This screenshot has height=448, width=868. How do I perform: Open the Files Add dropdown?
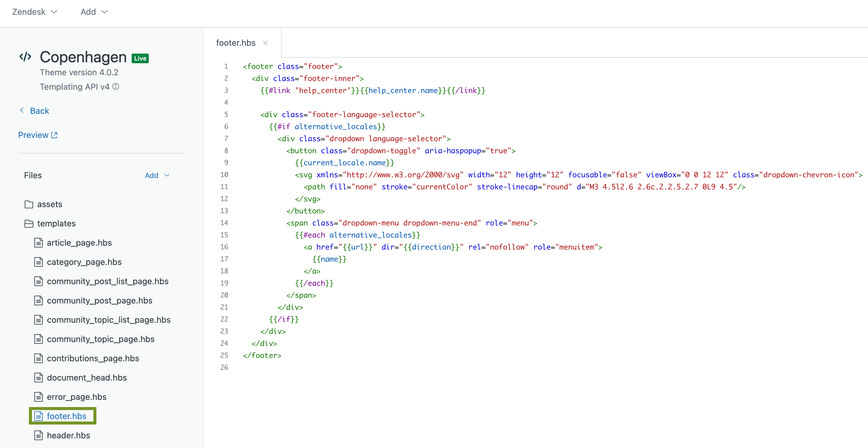(x=157, y=176)
